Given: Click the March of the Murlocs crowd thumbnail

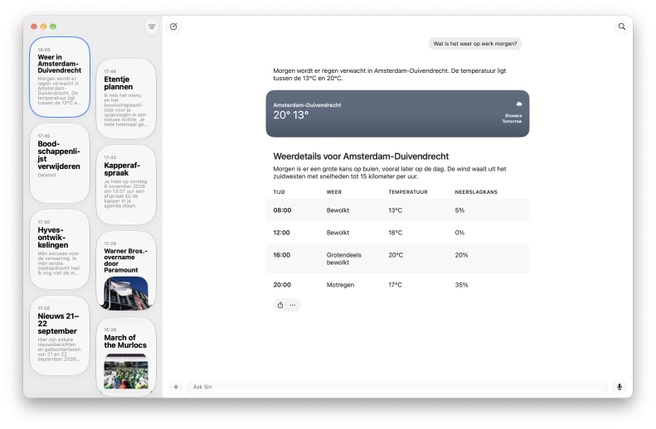Looking at the screenshot, I should pyautogui.click(x=126, y=372).
